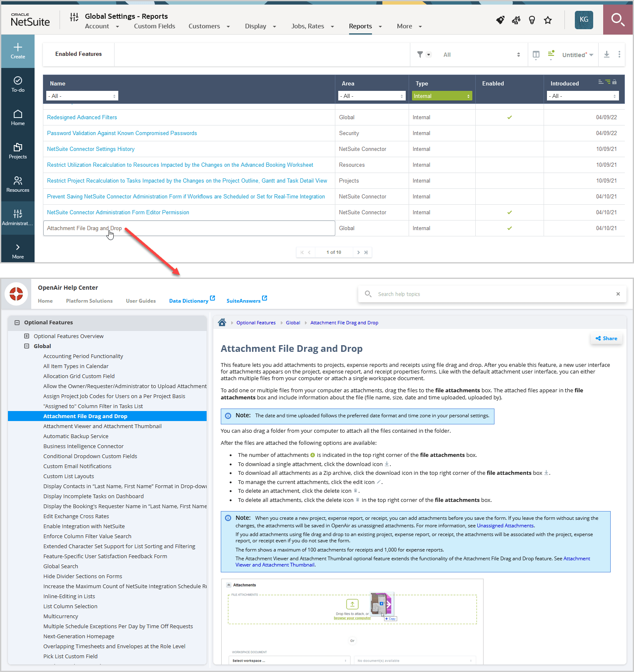
Task: Click the help search magnifier icon
Action: point(368,294)
